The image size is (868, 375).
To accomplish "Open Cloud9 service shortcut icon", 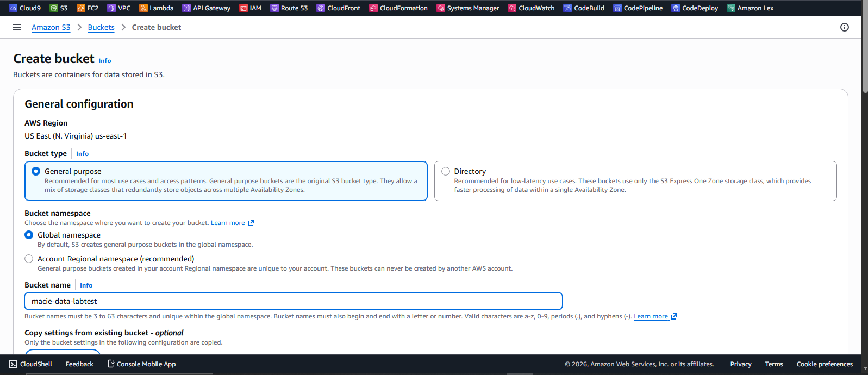I will pos(13,8).
